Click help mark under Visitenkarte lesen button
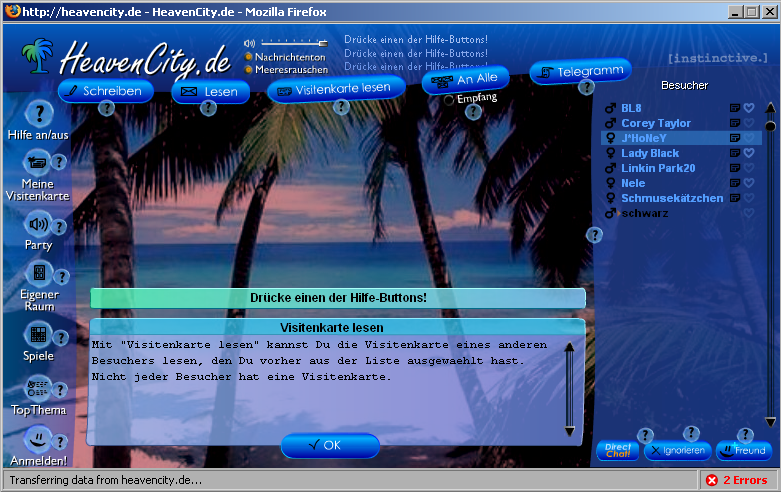This screenshot has height=492, width=781. pos(341,107)
